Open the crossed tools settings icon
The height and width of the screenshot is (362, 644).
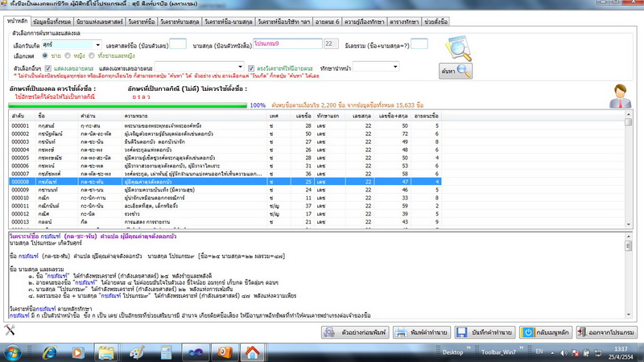coord(10,330)
